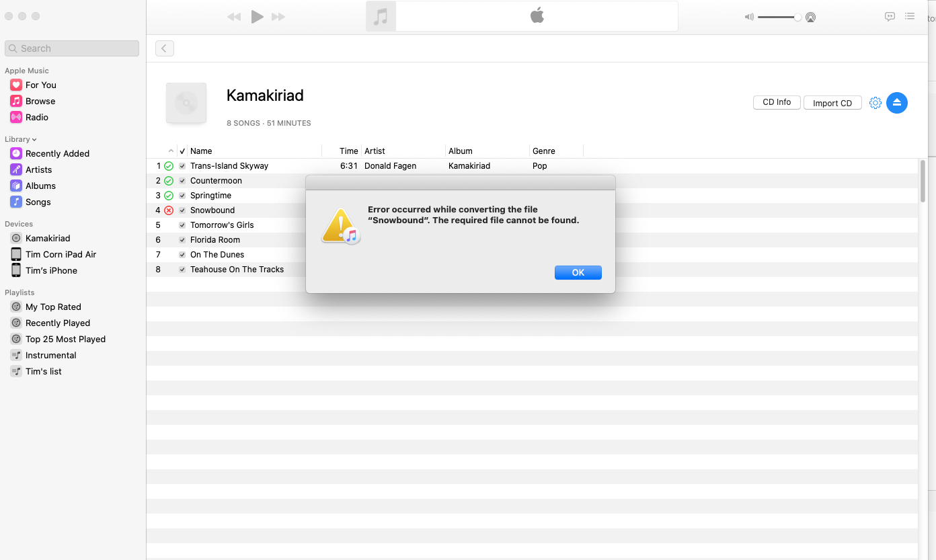Click the vertical scrollbar of the track list
Screen dimensions: 936x560
click(923, 180)
